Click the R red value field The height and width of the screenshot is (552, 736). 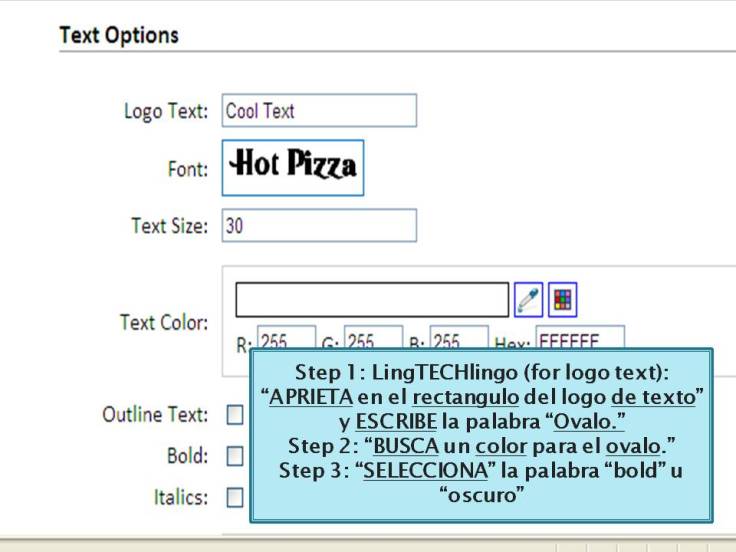285,339
